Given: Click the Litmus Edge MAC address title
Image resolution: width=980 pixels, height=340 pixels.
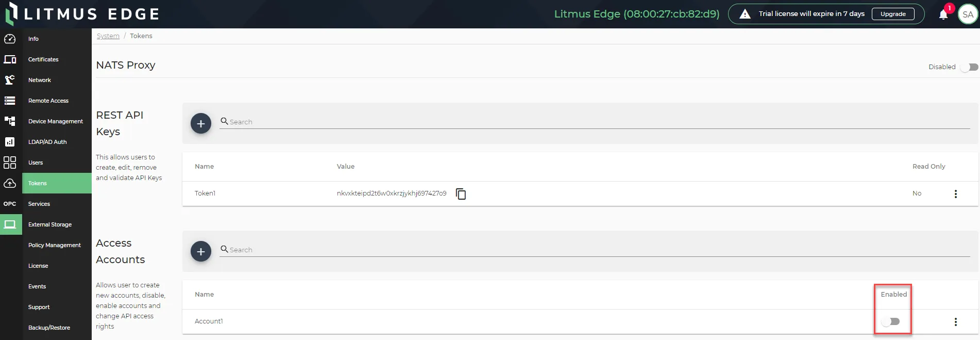Looking at the screenshot, I should click(636, 14).
